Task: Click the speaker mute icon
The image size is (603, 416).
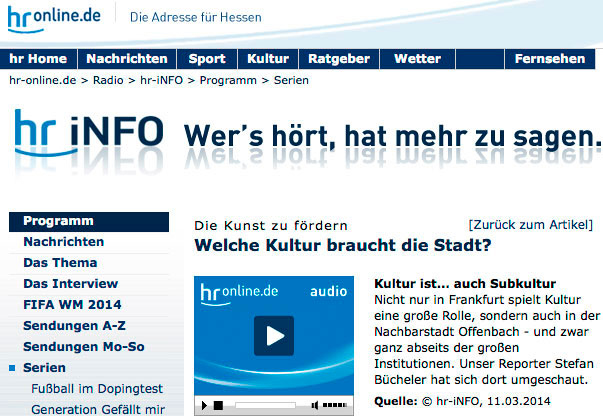Action: click(315, 405)
